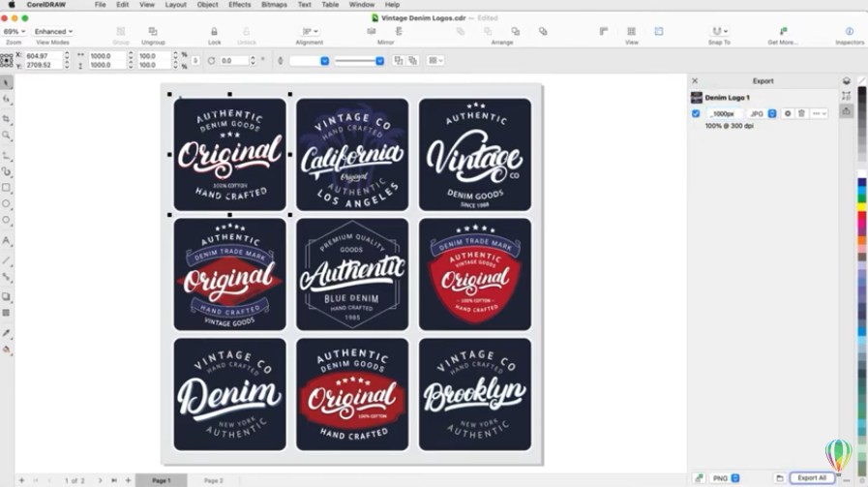
Task: Select the Interactive Fill tool
Action: click(7, 350)
